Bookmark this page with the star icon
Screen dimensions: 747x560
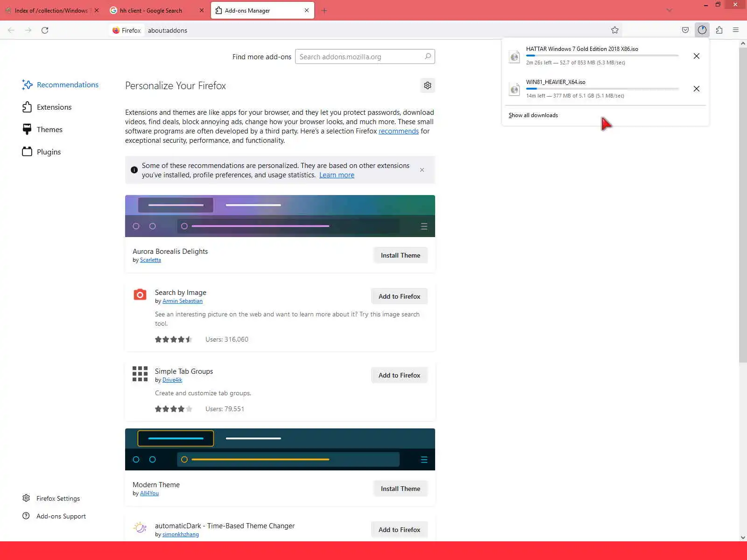point(615,30)
